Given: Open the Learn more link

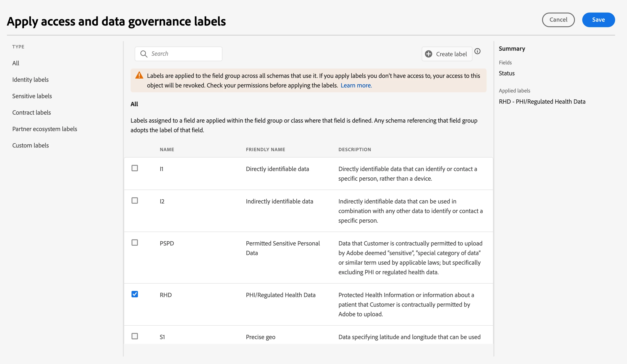Looking at the screenshot, I should tap(356, 85).
